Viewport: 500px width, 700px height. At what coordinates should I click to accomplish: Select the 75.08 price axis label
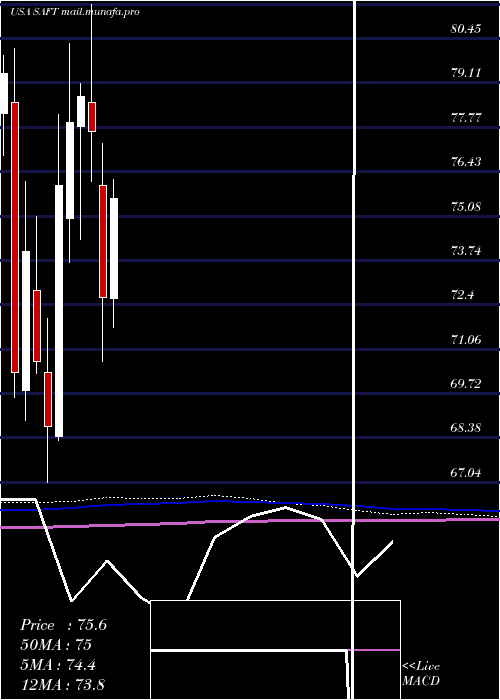coord(466,207)
